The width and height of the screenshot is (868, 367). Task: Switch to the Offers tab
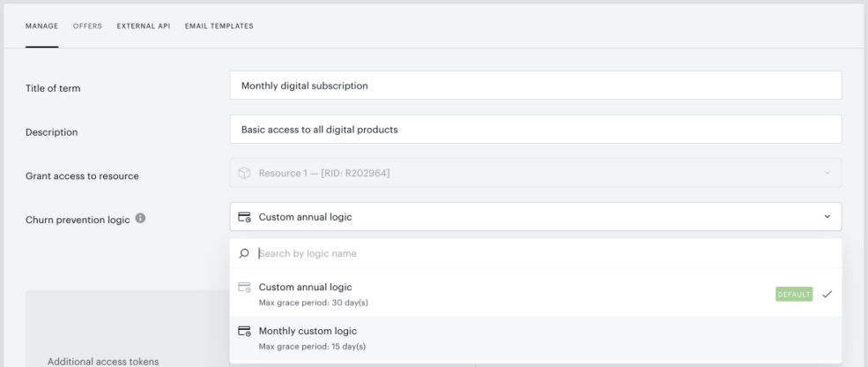[87, 26]
